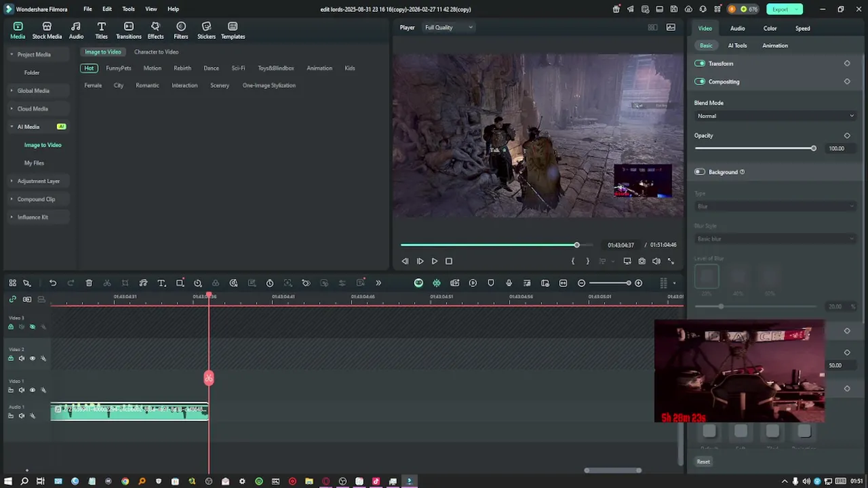Toggle lock on the Video 2 track
868x488 pixels.
pyautogui.click(x=10, y=359)
